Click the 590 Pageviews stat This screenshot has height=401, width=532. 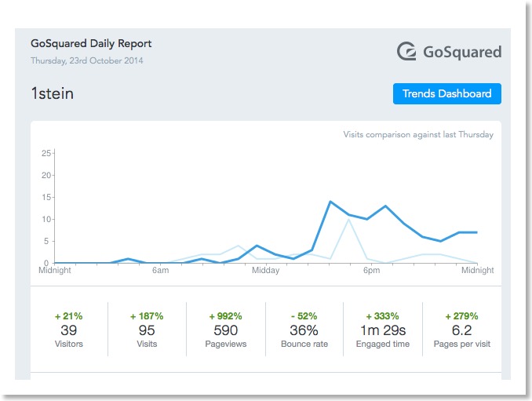point(226,330)
